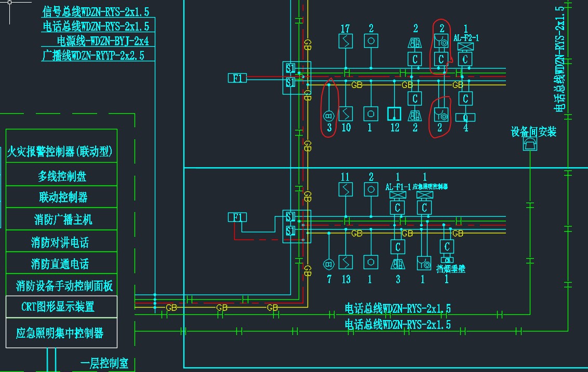Select the 信号总线WDZN-RYS-2x1.5 legend label
The height and width of the screenshot is (372, 588).
tap(96, 11)
